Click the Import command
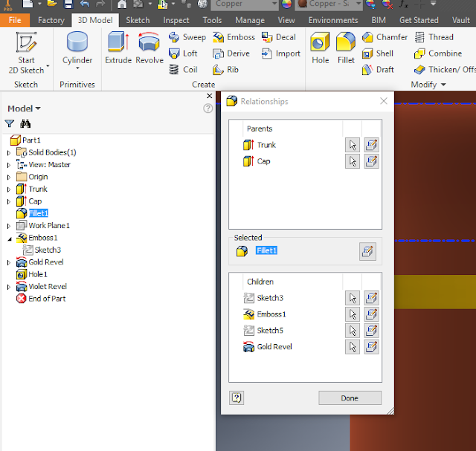The width and height of the screenshot is (476, 451). [x=281, y=53]
